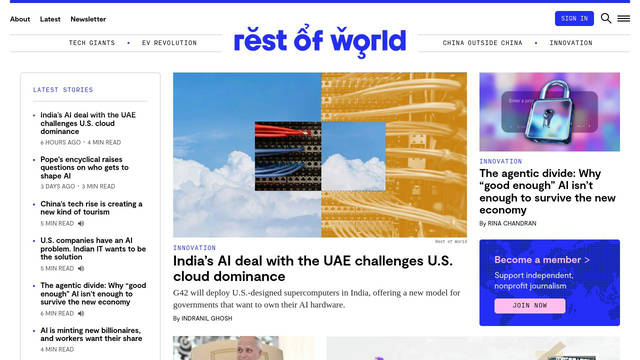The image size is (640, 360).
Task: Go to Rest of World homepage logo
Action: coord(320,42)
